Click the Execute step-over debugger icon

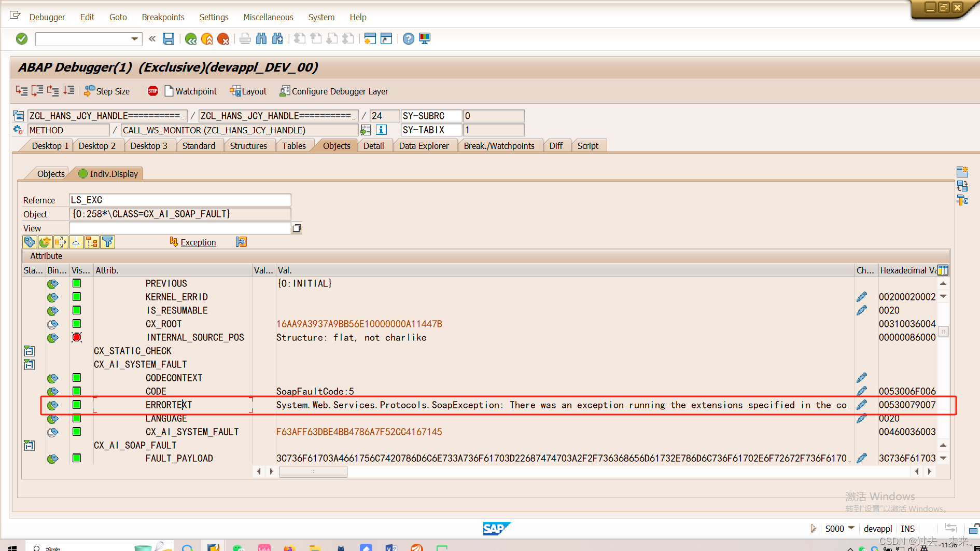click(x=37, y=91)
